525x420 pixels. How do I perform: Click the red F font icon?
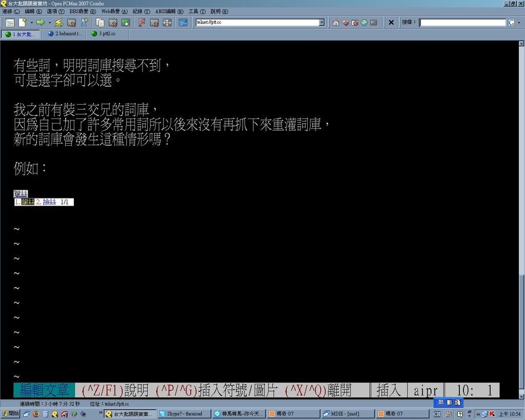[142, 23]
